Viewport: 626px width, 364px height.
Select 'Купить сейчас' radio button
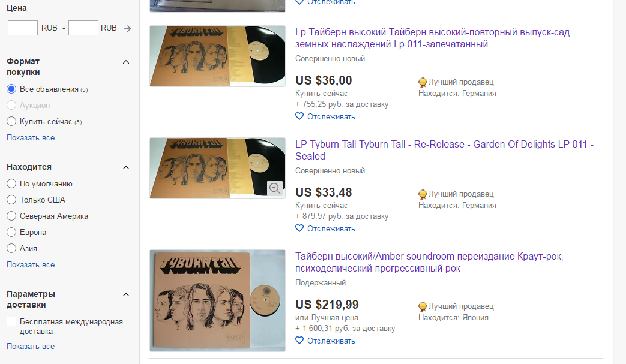(x=11, y=121)
